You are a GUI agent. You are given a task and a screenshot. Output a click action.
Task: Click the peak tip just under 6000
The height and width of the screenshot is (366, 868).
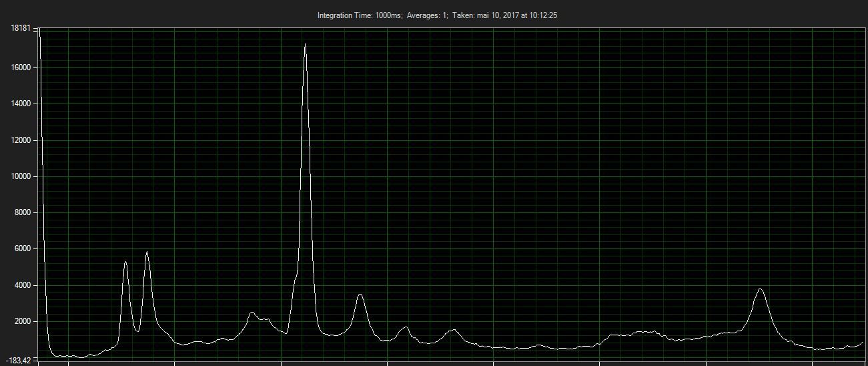[x=147, y=252]
